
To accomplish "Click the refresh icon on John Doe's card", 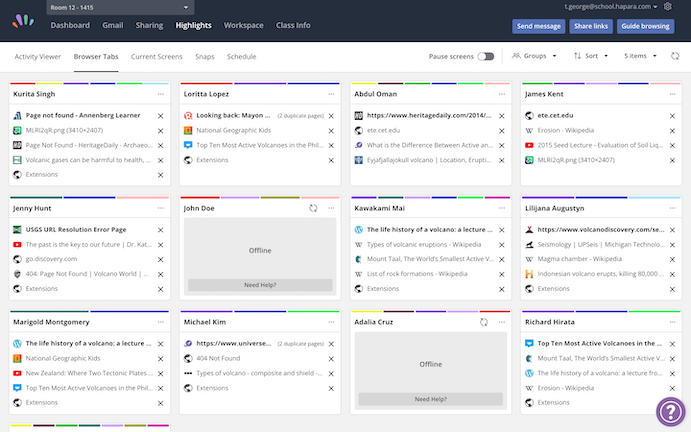I will 314,208.
